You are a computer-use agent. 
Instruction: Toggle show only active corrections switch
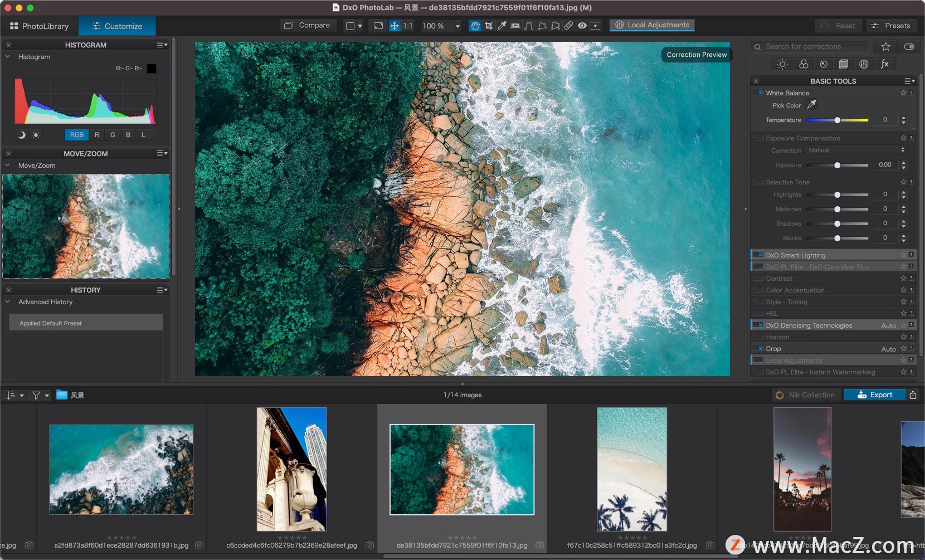[909, 47]
